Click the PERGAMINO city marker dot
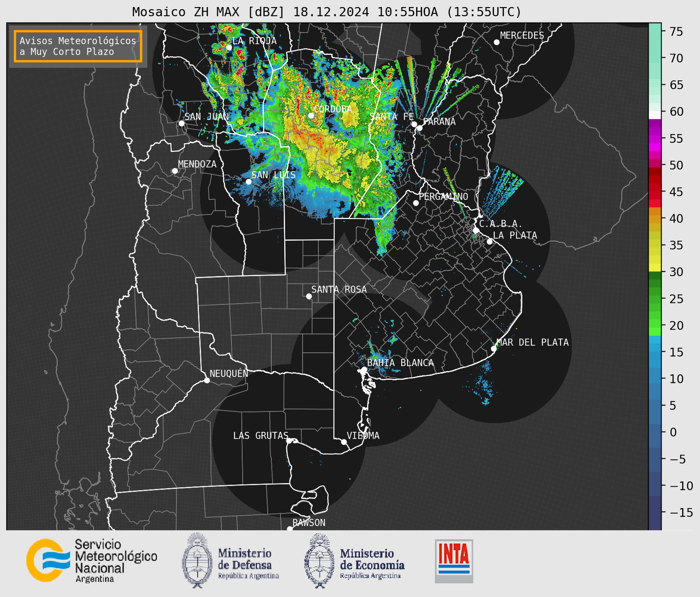This screenshot has height=597, width=700. tap(416, 203)
